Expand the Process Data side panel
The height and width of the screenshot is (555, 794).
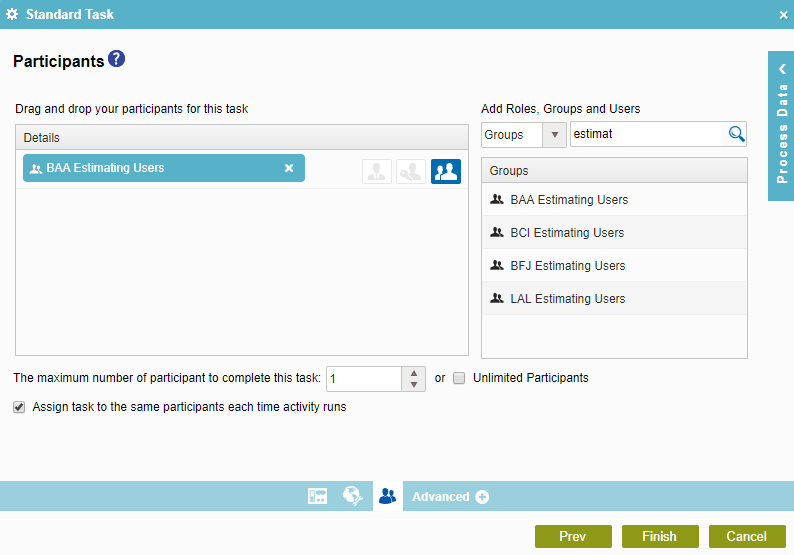click(x=781, y=126)
